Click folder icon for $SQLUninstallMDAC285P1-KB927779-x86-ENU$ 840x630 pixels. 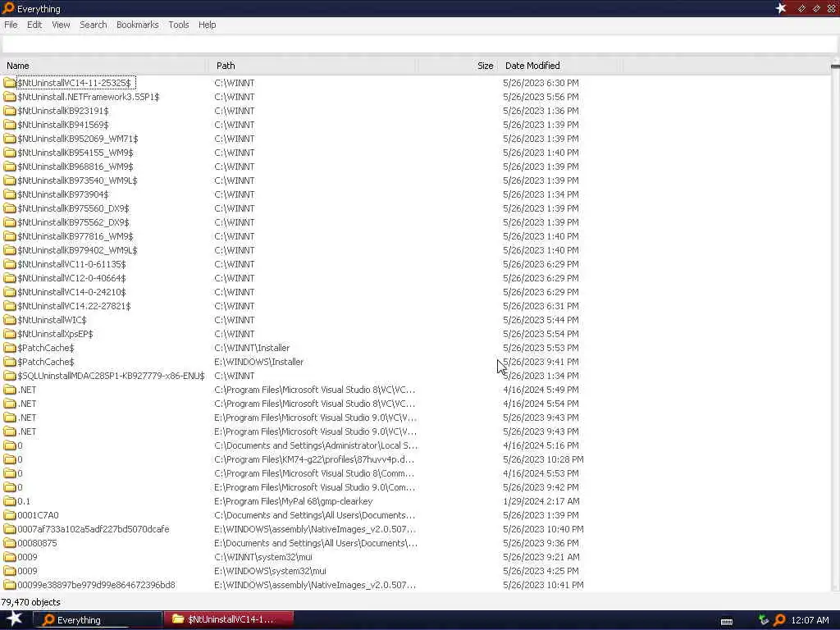tap(10, 375)
